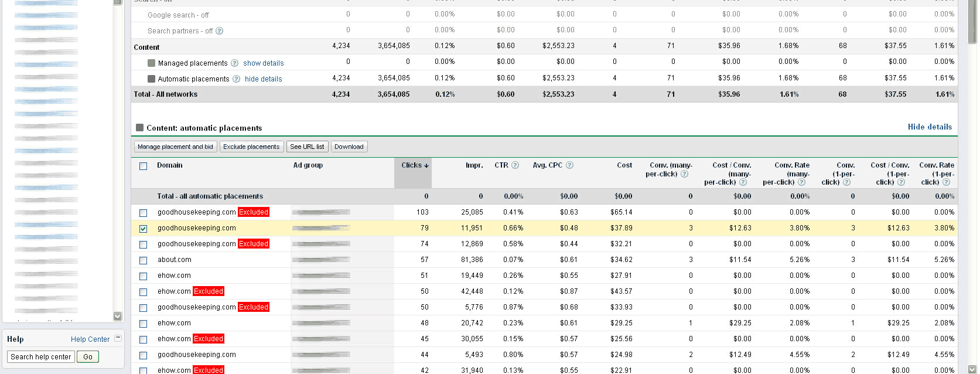Check excluded ehow.com row with 45 clicks

tap(143, 339)
